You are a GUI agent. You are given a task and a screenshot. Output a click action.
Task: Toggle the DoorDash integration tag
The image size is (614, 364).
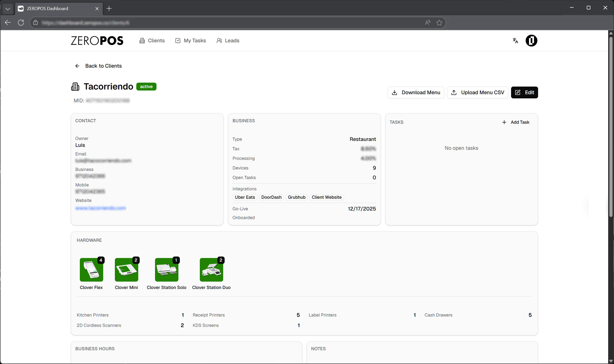271,197
